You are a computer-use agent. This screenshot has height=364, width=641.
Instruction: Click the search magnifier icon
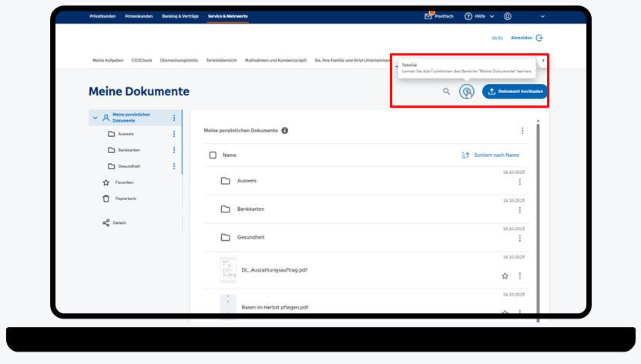pos(446,92)
